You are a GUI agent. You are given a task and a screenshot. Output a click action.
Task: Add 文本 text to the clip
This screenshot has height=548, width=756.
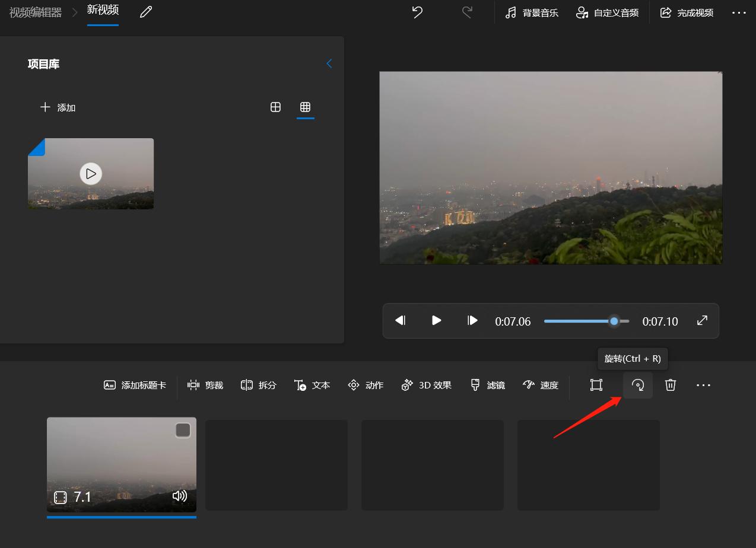[x=312, y=385]
